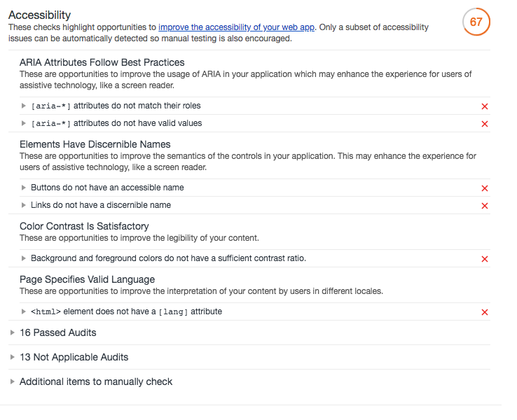517x420 pixels.
Task: Click the accessibility score gauge showing 67
Action: coord(476,22)
